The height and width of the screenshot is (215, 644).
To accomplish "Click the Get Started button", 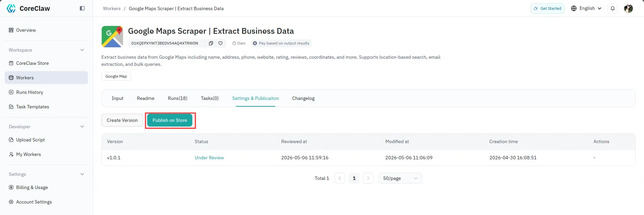I will 547,8.
